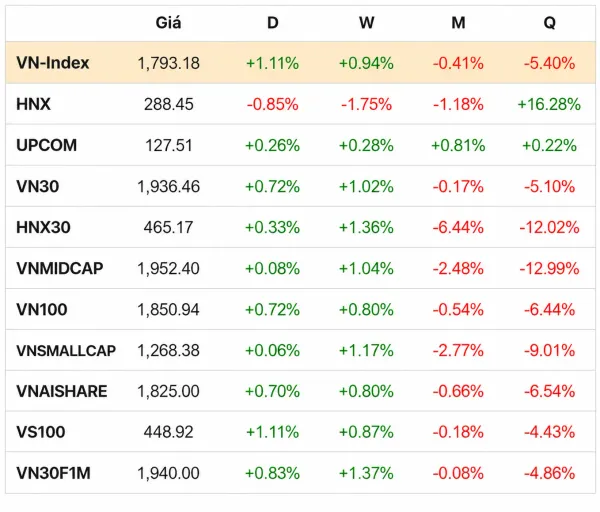This screenshot has width=600, height=512.
Task: Select the VN-Index row label
Action: (52, 63)
